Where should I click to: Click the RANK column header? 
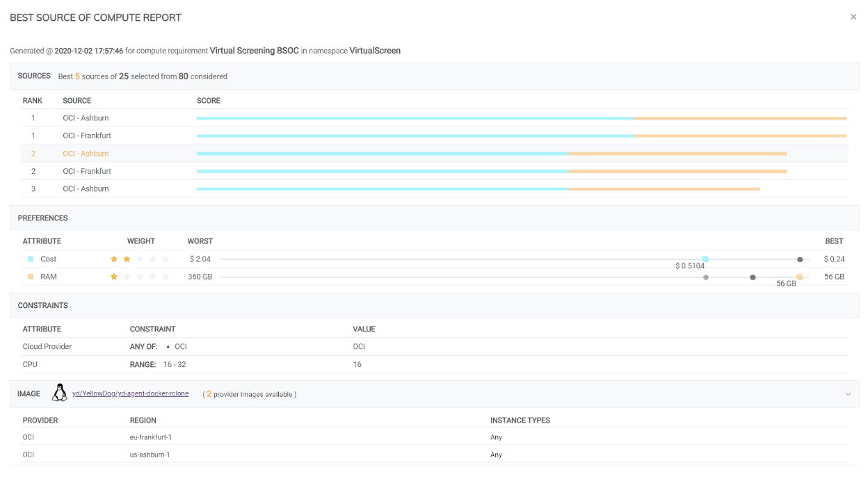click(x=33, y=101)
